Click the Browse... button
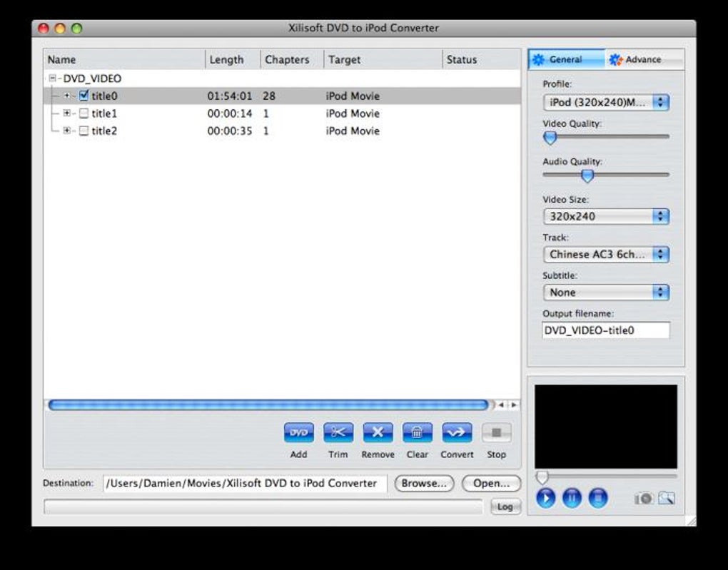This screenshot has width=728, height=570. 424,483
